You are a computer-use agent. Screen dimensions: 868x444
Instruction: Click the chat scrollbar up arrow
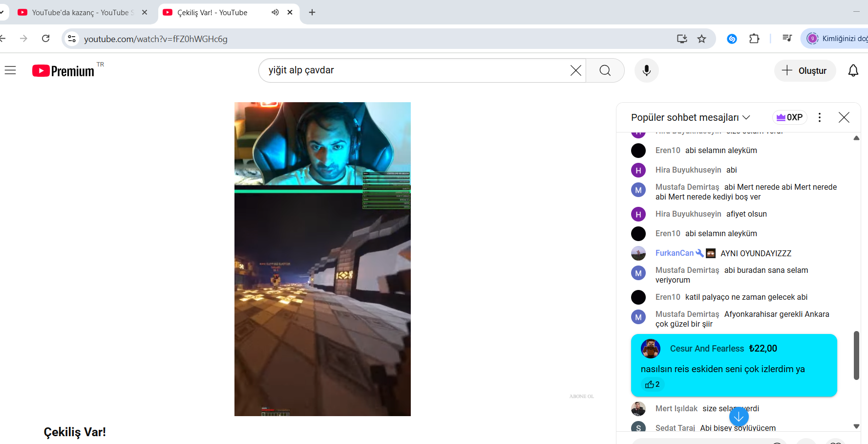point(856,138)
